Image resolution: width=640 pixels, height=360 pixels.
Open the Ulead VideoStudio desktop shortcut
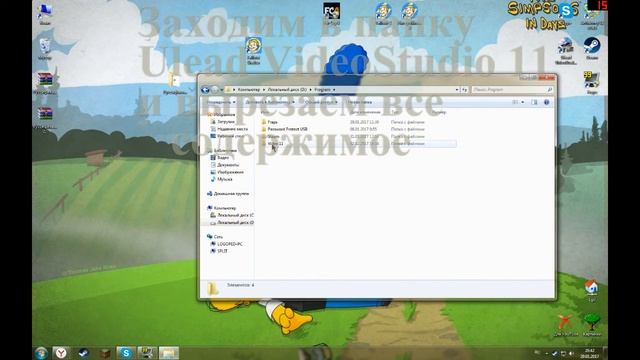pos(566,51)
